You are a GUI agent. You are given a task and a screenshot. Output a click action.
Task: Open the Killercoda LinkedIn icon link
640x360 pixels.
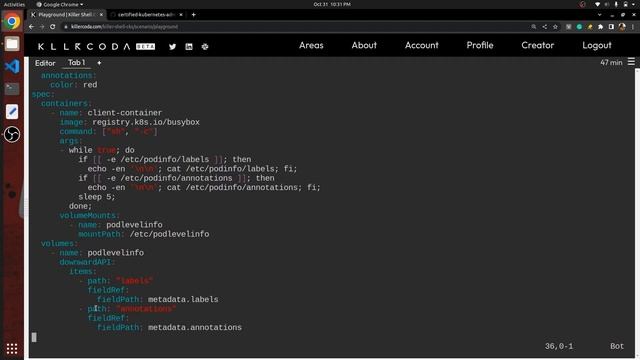[189, 47]
